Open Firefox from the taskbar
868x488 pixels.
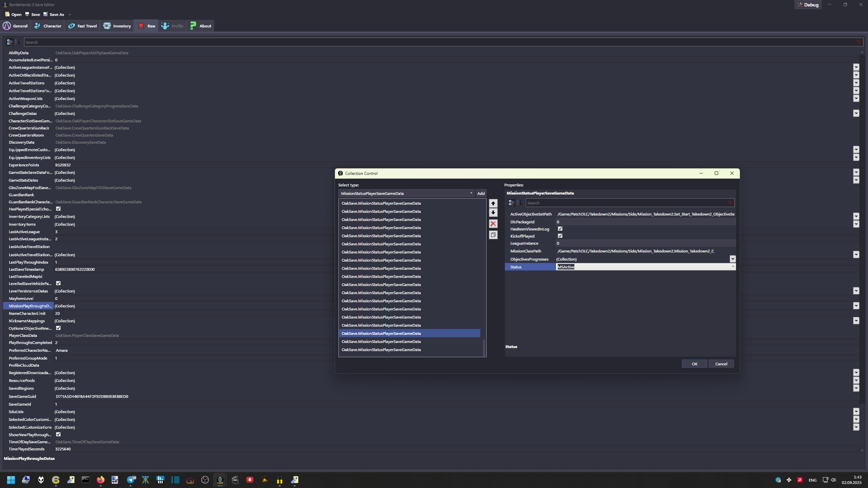(x=100, y=480)
